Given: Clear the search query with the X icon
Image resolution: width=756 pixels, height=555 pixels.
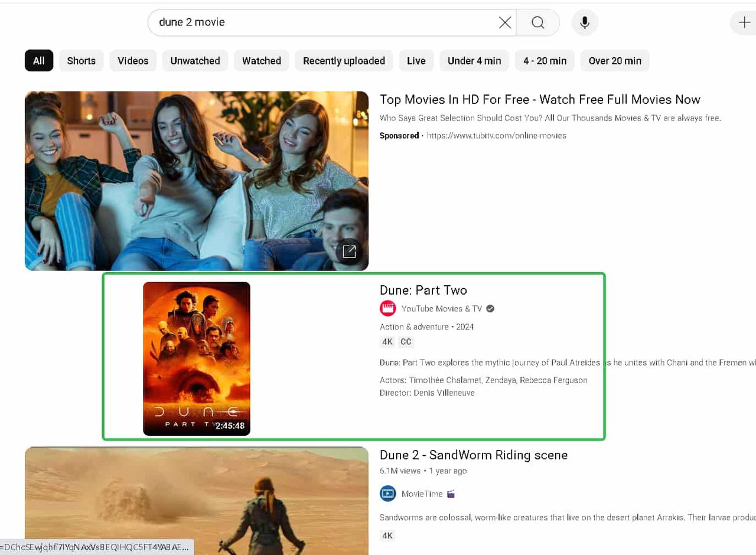Looking at the screenshot, I should [504, 22].
